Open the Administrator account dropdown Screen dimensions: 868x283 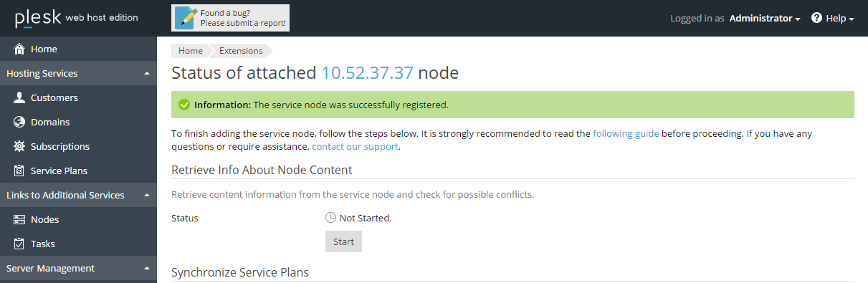[x=764, y=18]
